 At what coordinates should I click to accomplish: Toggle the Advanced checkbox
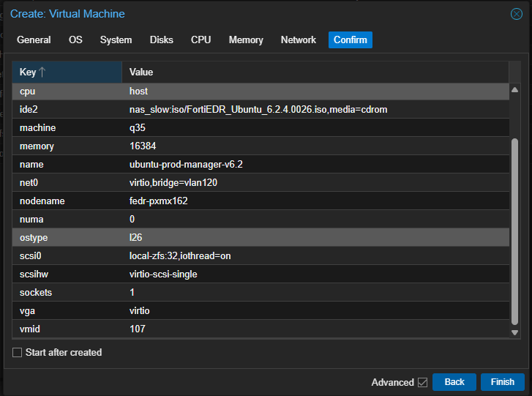click(422, 382)
